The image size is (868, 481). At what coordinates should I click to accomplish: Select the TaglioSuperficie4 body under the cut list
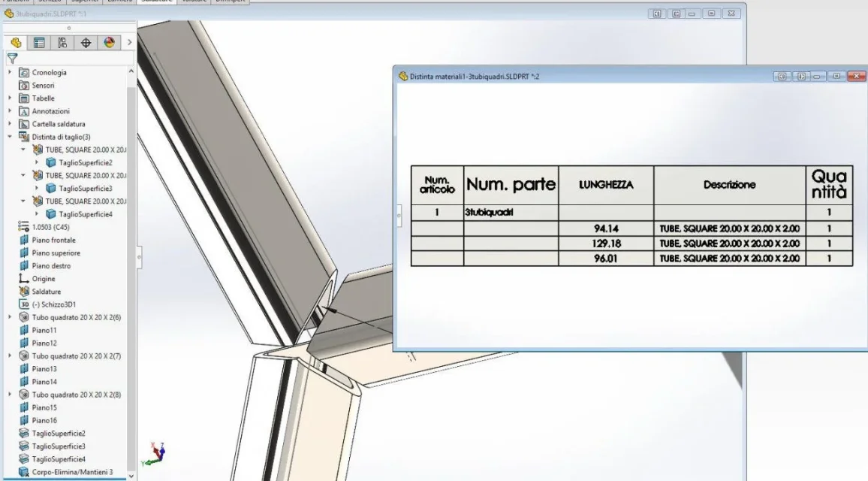[x=86, y=214]
